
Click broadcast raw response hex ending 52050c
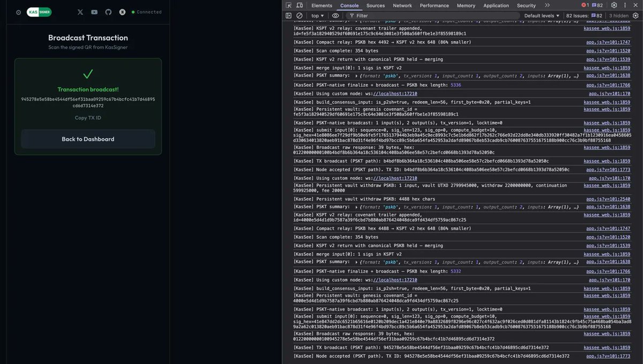click(394, 149)
